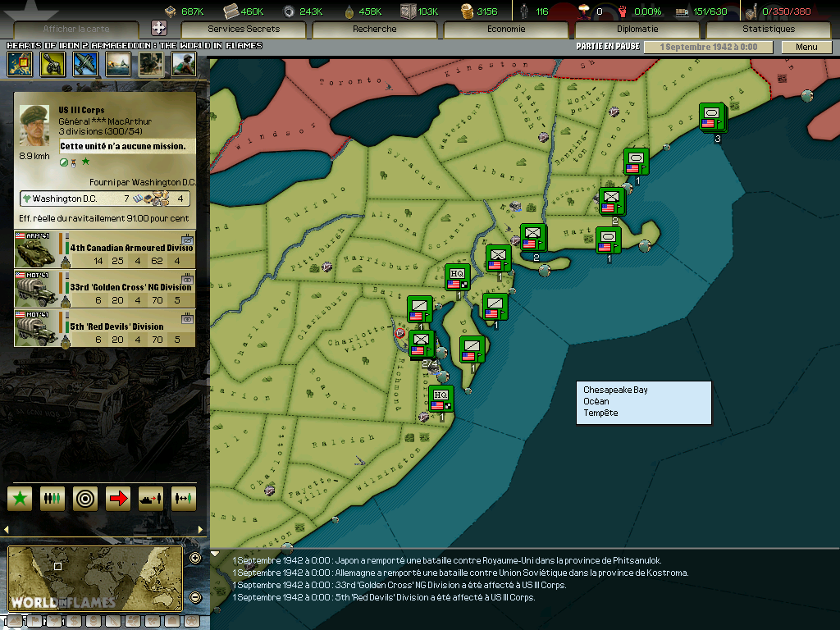Image resolution: width=840 pixels, height=630 pixels.
Task: Click the transport convoy icon showing 151/630
Action: tap(682, 11)
